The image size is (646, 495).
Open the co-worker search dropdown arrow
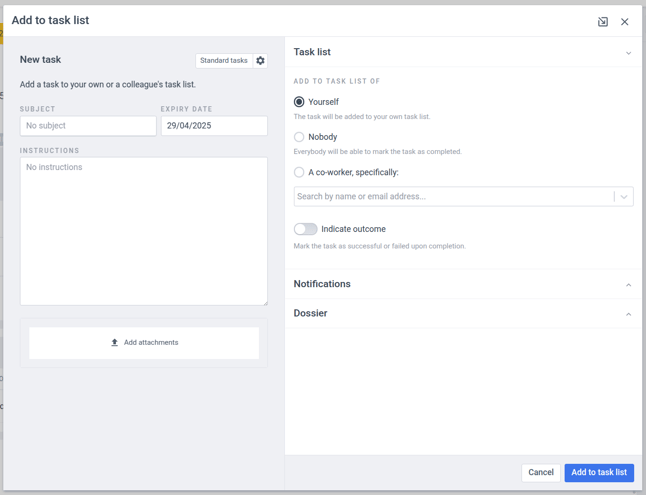pyautogui.click(x=624, y=197)
